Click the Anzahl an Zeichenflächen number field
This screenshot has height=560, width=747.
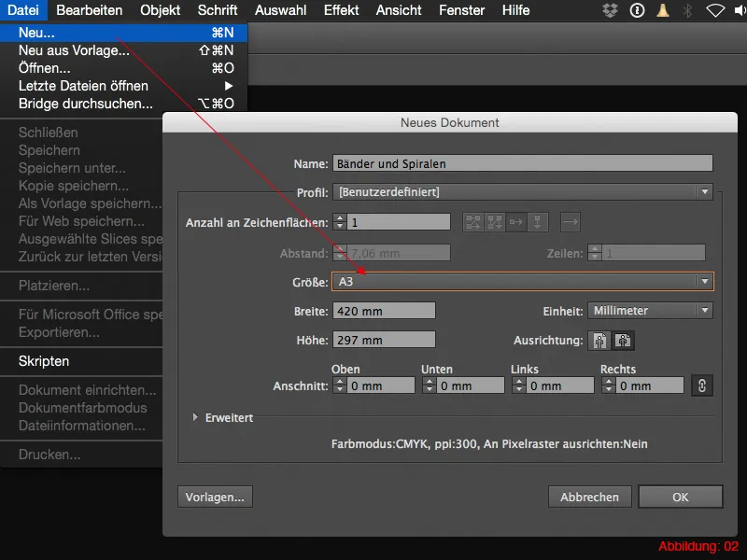click(399, 222)
